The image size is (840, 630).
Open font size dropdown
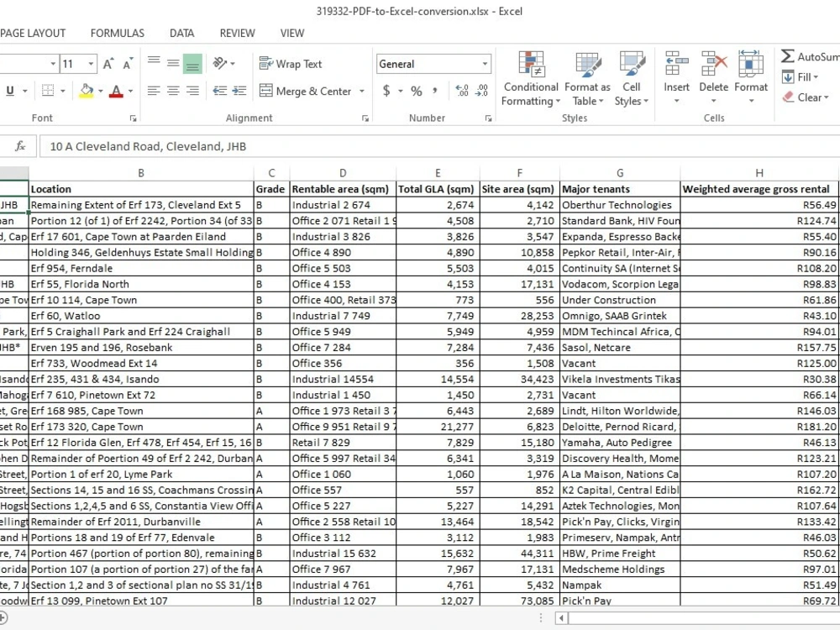click(91, 65)
